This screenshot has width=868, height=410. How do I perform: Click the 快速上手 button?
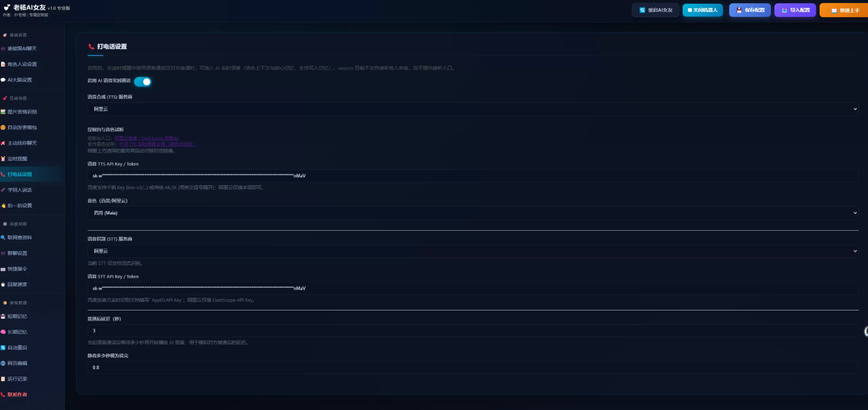(x=844, y=10)
